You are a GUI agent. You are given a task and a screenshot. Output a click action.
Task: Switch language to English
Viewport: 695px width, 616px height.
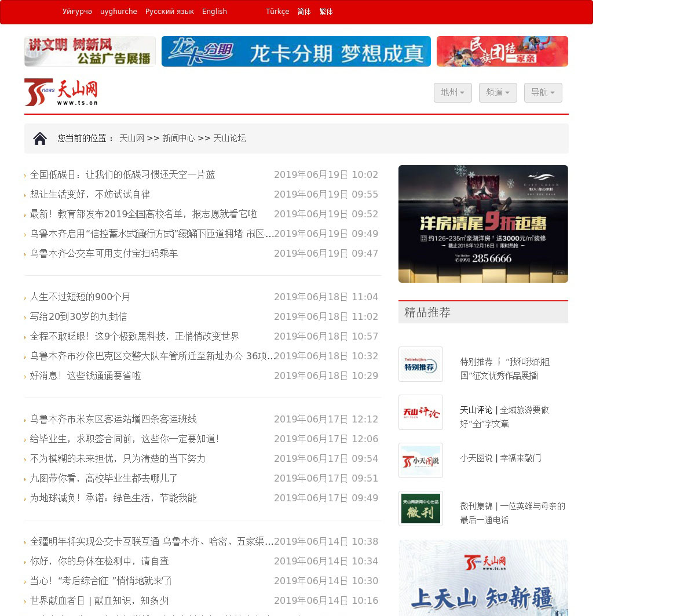(x=214, y=12)
